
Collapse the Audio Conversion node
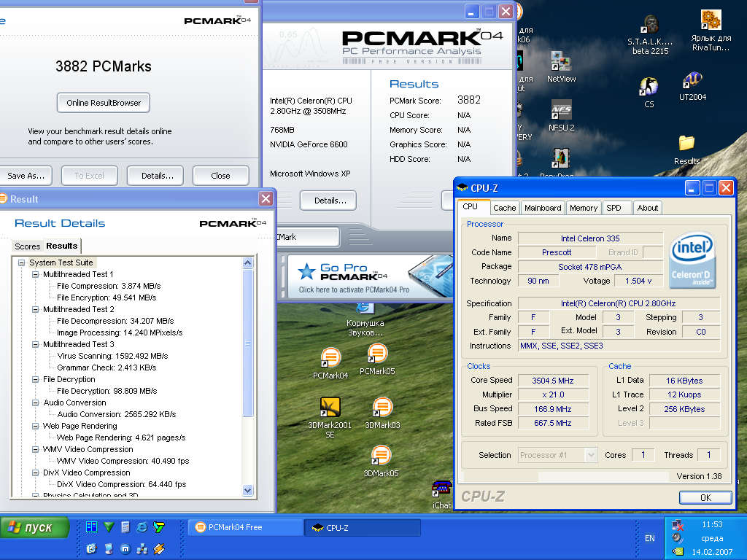pyautogui.click(x=35, y=402)
